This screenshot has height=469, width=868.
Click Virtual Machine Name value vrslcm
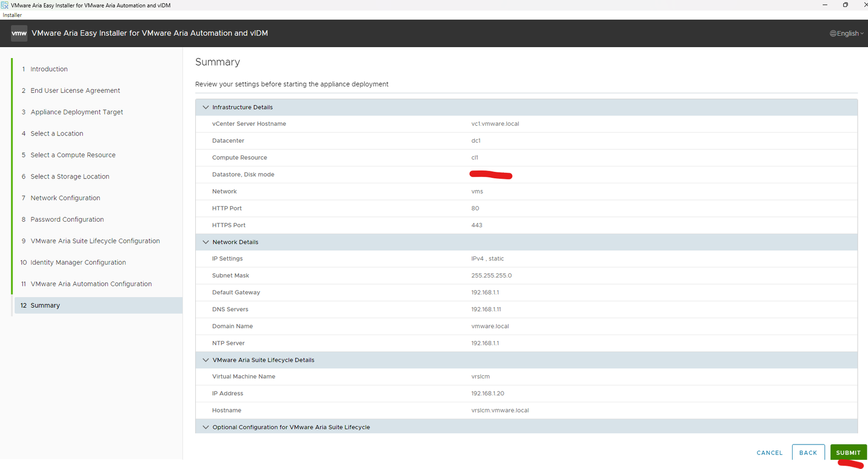(481, 377)
